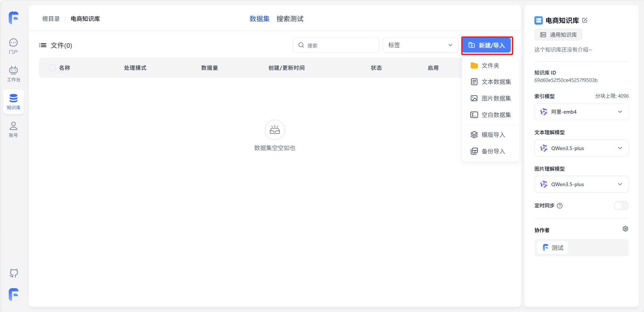
Task: Open the 索引模型 阿里-emb4 dropdown
Action: [x=581, y=112]
